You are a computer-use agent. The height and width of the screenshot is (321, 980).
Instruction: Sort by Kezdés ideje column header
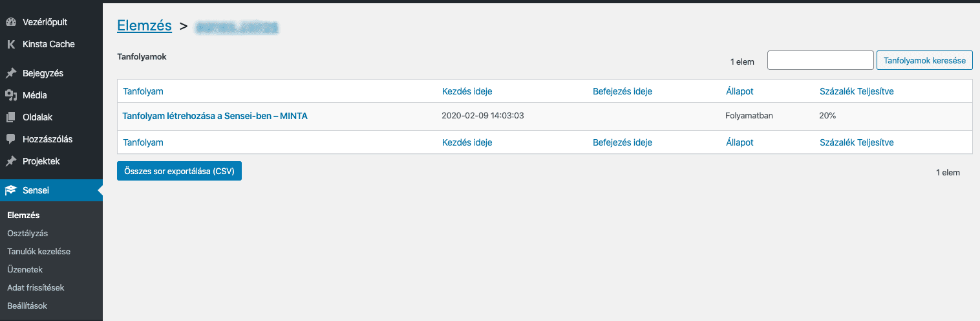471,91
